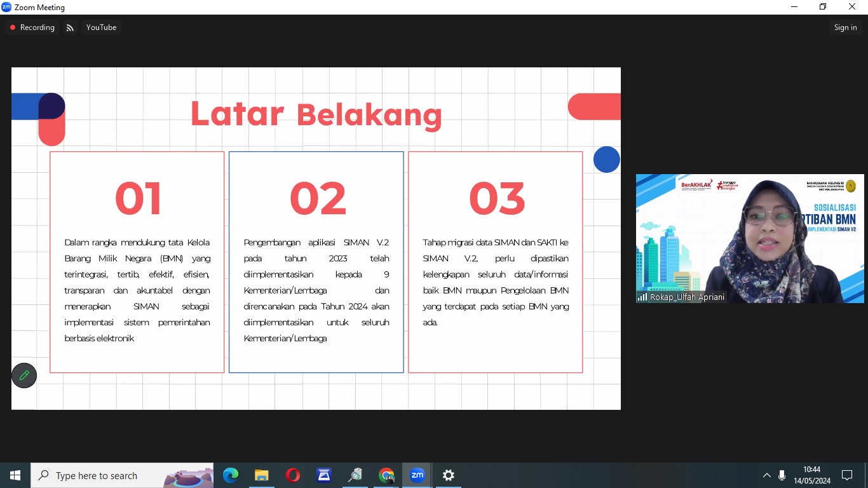Click the microphone icon in system tray
868x488 pixels.
tap(782, 475)
